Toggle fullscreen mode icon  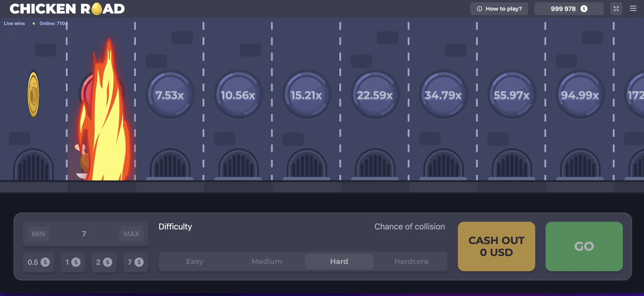click(616, 9)
